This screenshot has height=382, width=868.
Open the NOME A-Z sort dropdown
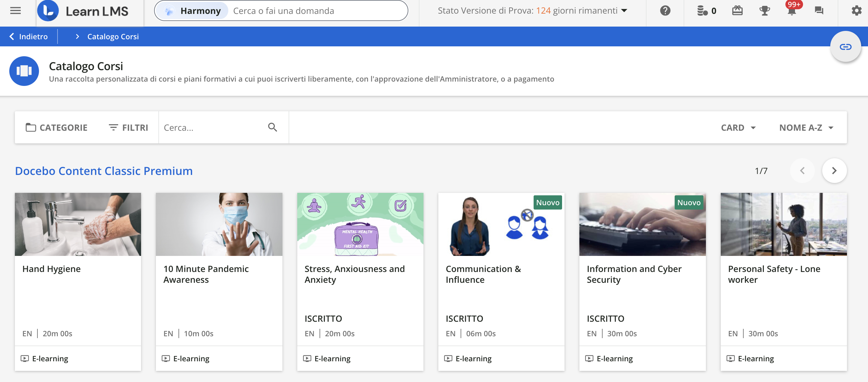[x=806, y=128]
